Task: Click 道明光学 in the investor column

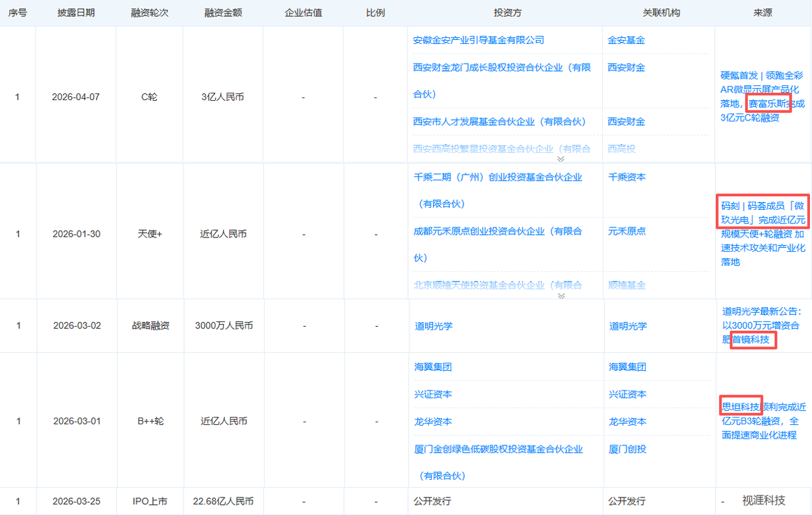Action: (x=434, y=326)
